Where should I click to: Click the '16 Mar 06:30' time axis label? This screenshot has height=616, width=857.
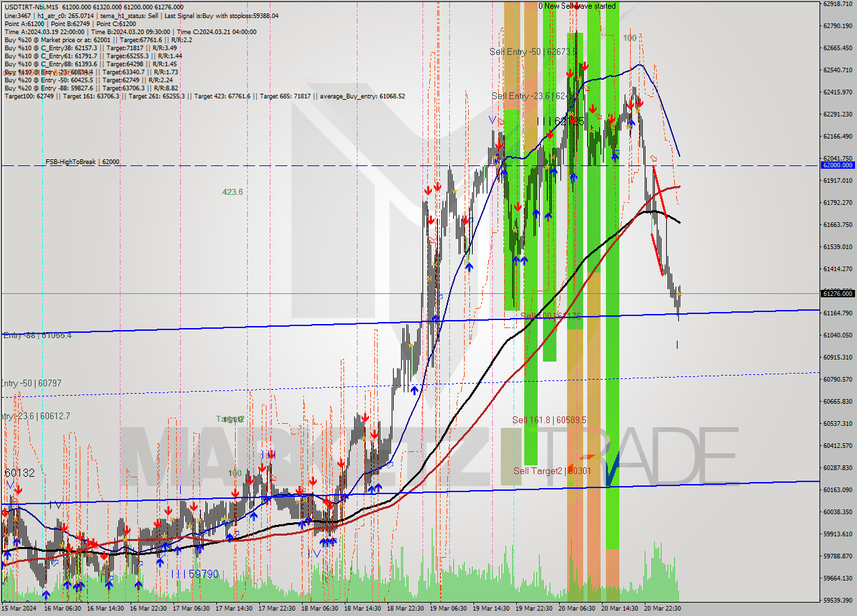[x=62, y=609]
